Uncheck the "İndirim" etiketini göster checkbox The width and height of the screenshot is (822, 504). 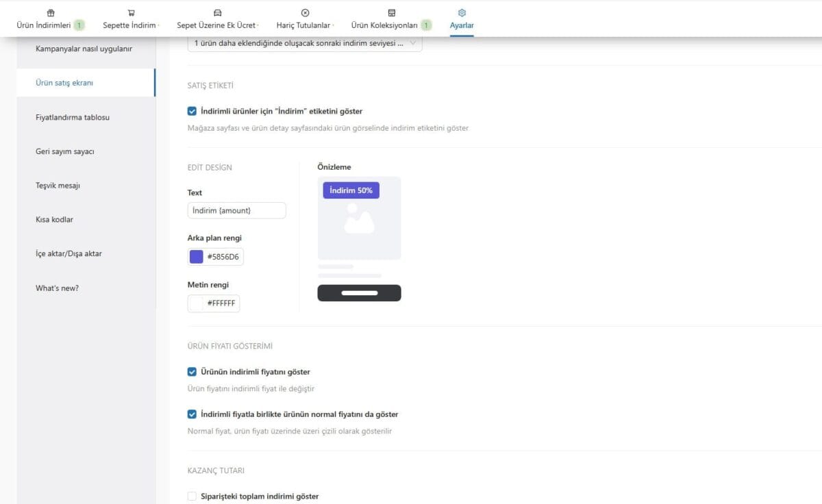click(192, 111)
